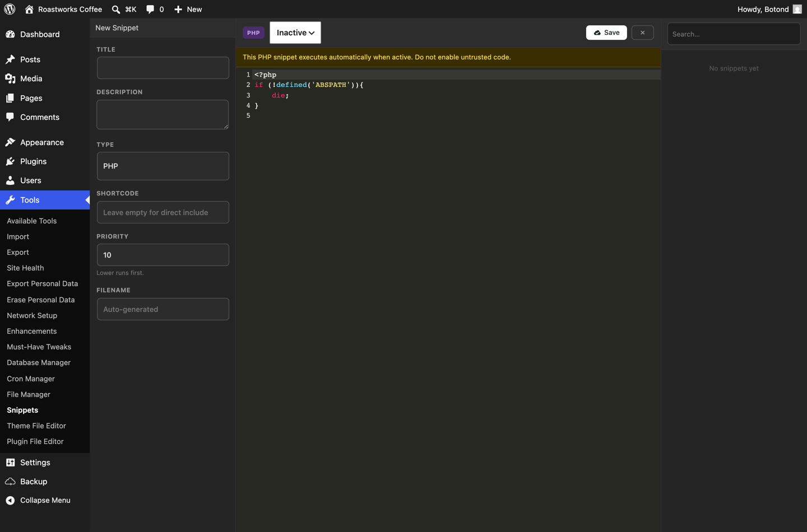Click the 'No snippets yet' text

click(734, 68)
